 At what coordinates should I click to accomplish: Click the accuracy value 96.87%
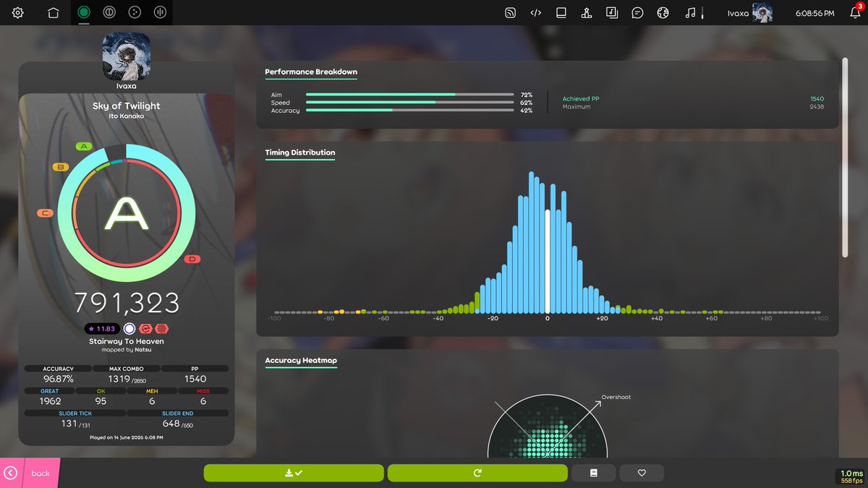point(58,379)
